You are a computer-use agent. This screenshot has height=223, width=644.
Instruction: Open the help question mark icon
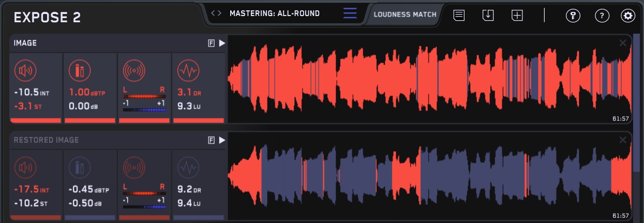(x=602, y=16)
